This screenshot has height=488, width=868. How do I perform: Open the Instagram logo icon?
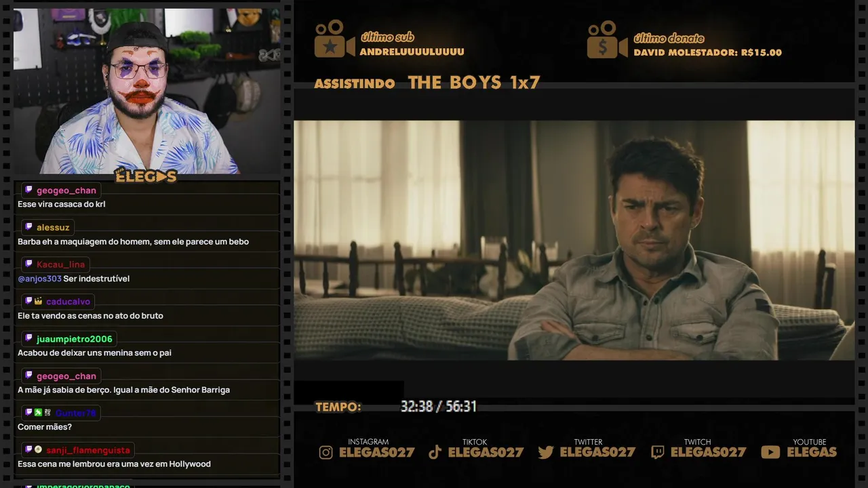point(326,452)
